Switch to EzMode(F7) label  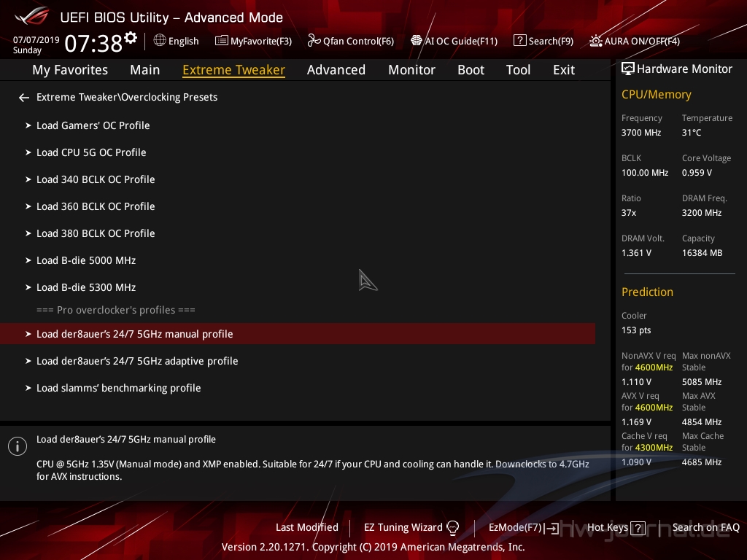click(515, 528)
